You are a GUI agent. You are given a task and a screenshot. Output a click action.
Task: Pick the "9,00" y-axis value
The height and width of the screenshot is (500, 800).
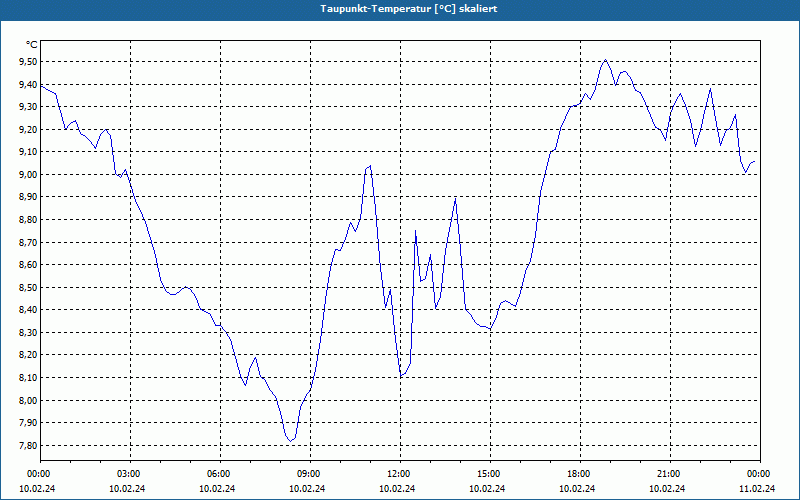click(x=29, y=174)
